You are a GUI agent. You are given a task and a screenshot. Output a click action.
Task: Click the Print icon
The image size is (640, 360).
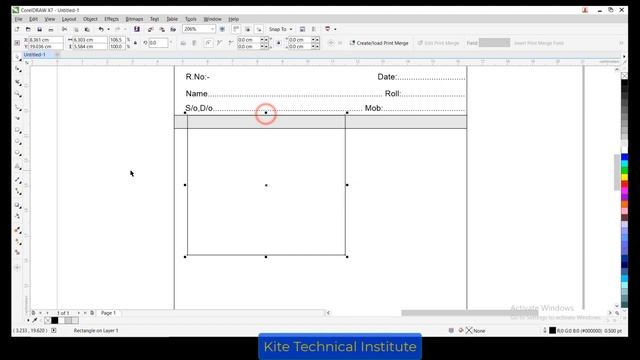point(51,29)
